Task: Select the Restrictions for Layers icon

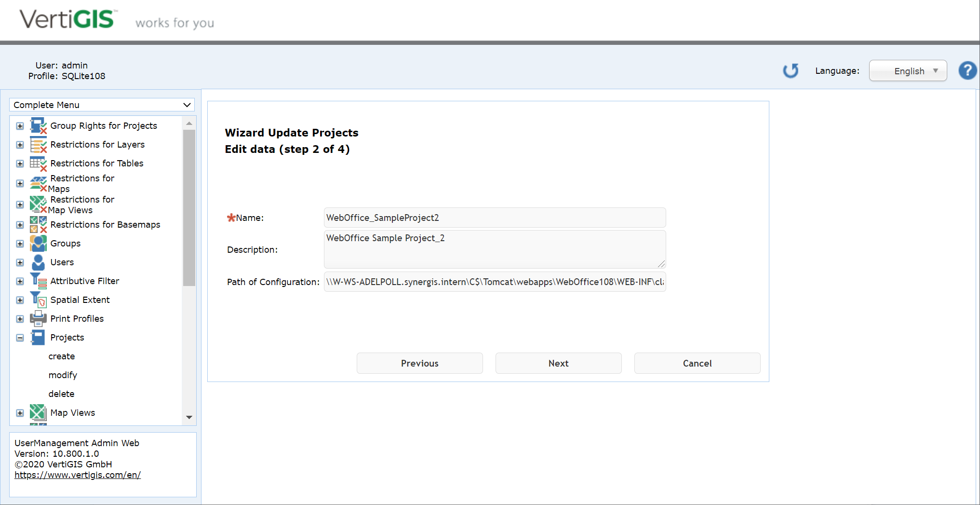Action: click(38, 144)
